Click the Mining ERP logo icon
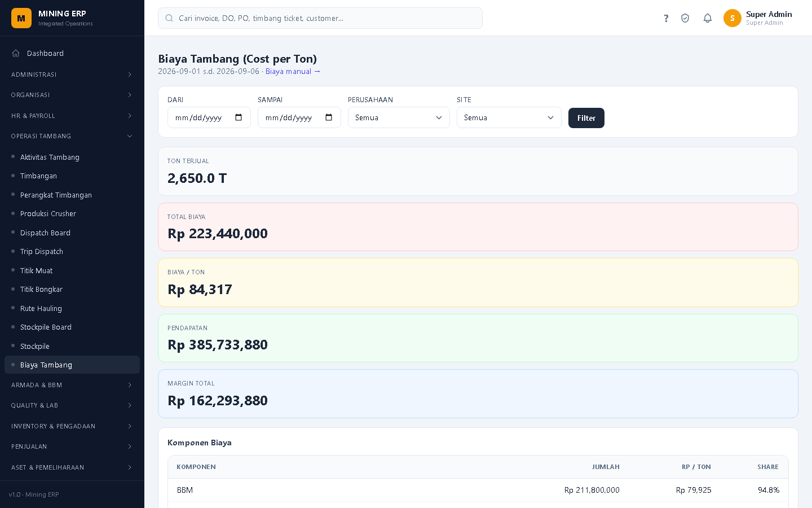The height and width of the screenshot is (508, 812). (21, 18)
